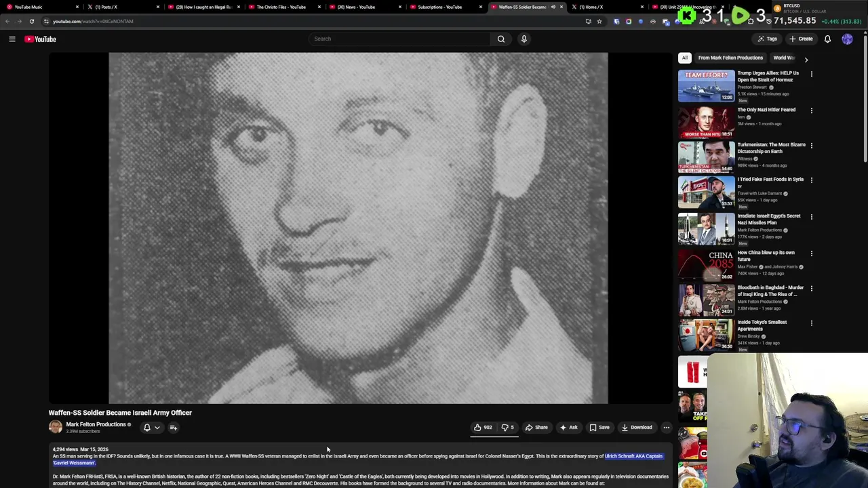
Task: Click the browser address bar URL
Action: coord(93,21)
